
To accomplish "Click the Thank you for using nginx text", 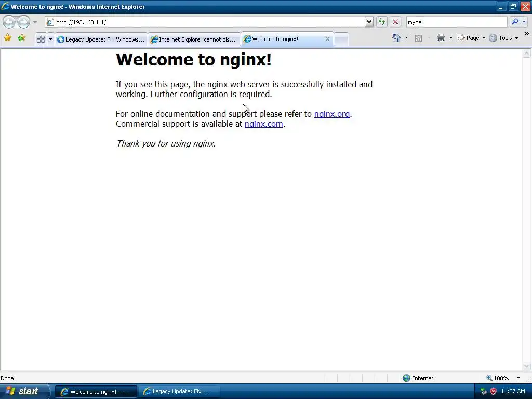I will 166,143.
